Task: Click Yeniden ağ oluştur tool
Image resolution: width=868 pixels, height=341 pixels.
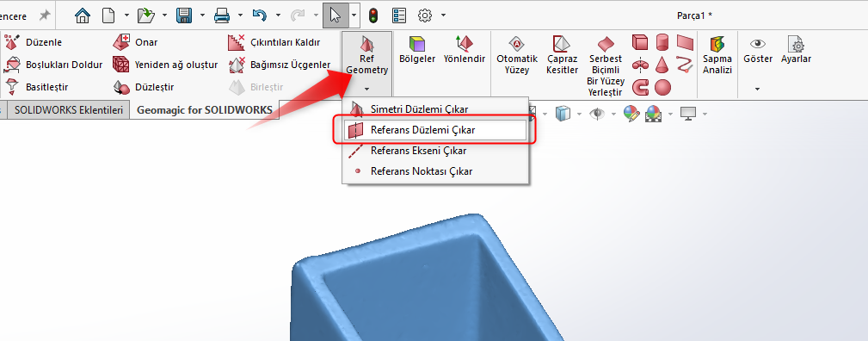Action: coord(165,65)
